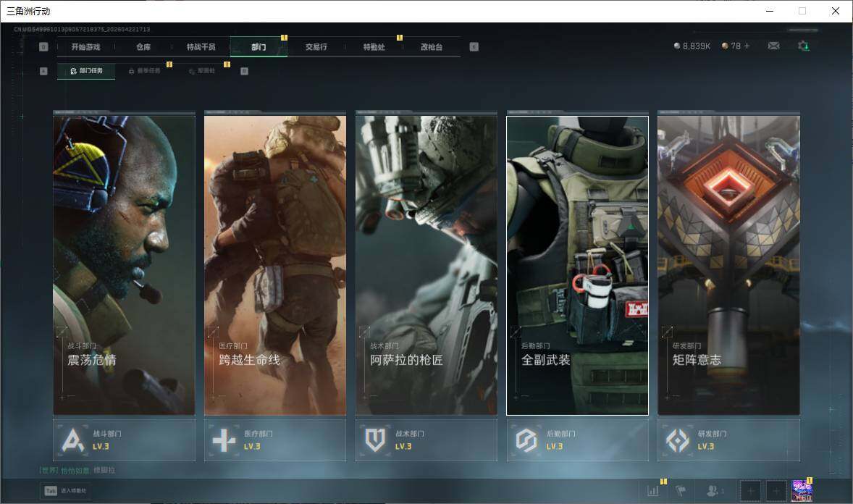Click the 战术部门 shield emblem icon
This screenshot has height=504, width=853.
tap(375, 440)
